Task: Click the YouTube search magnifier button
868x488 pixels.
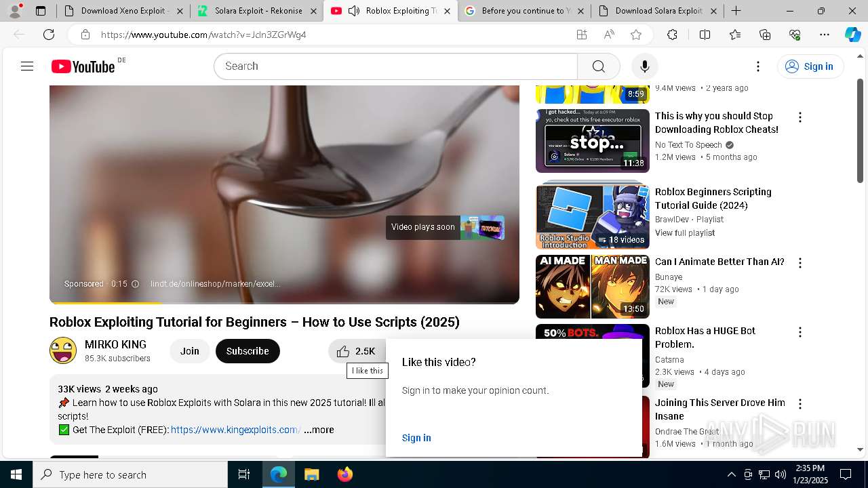Action: [x=598, y=66]
